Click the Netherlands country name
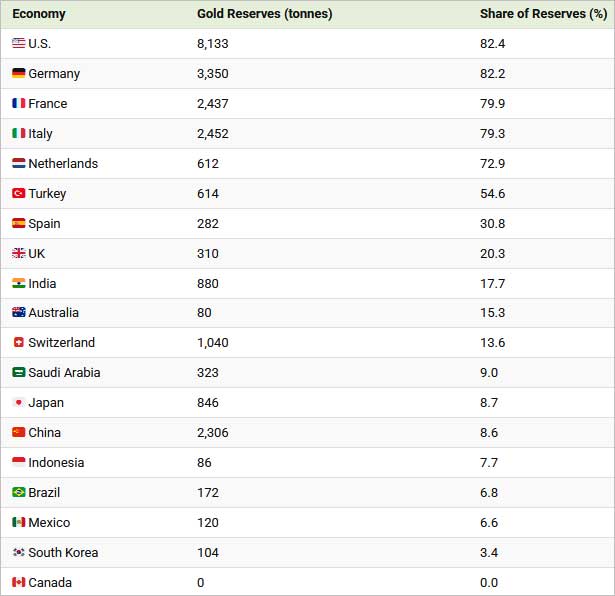Viewport: 615px width, 596px height. [x=63, y=164]
